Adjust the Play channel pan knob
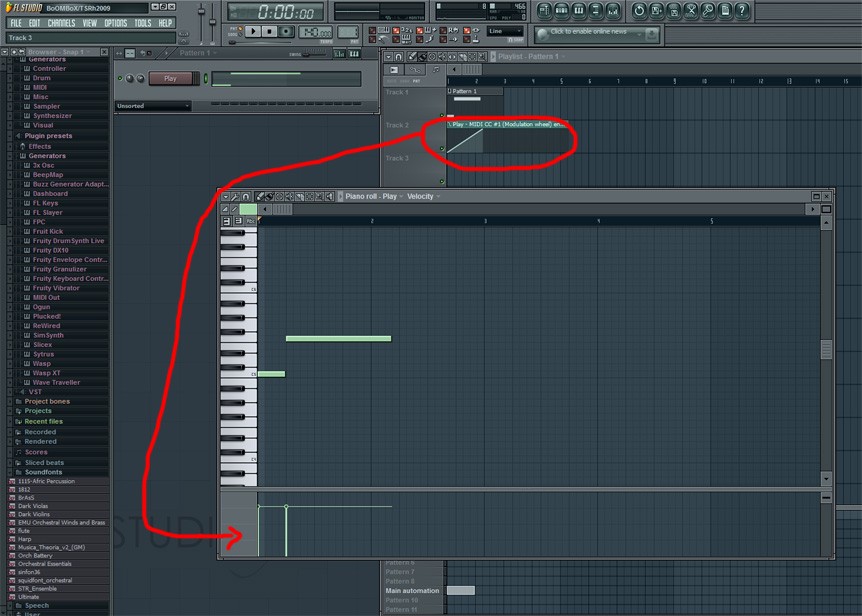 click(130, 79)
